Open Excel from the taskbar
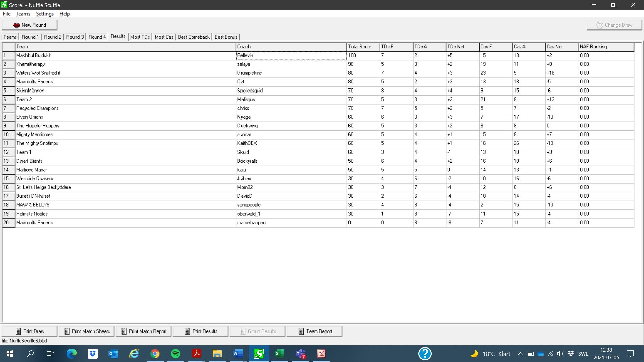This screenshot has width=644, height=362. click(x=279, y=354)
